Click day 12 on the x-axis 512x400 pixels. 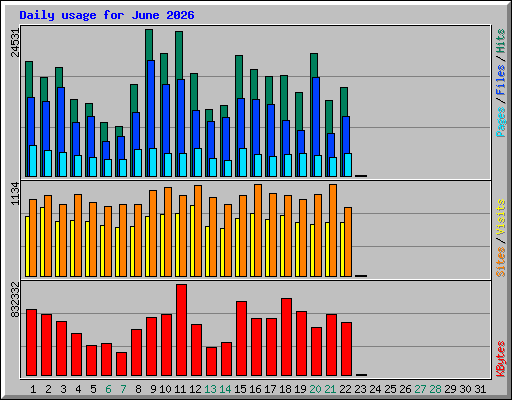pos(195,389)
